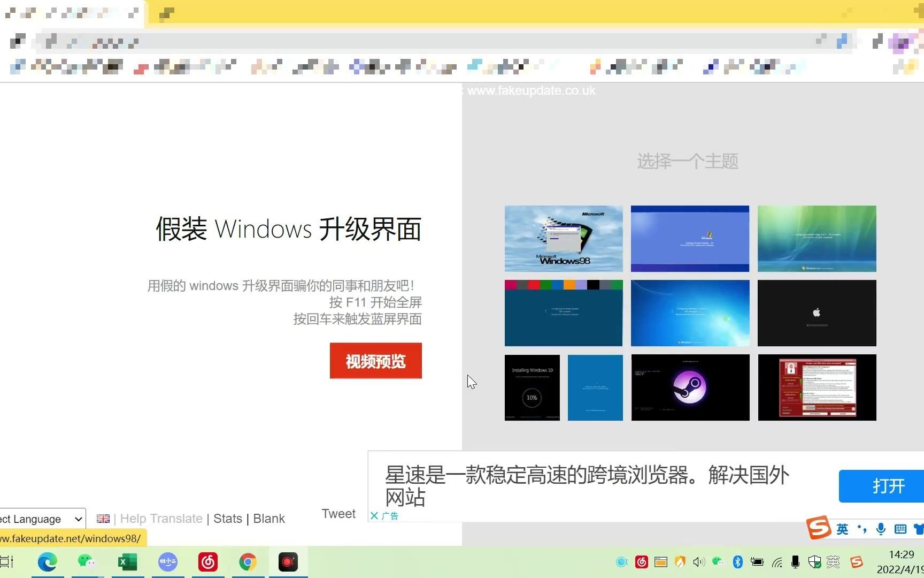Choose the Windows XP blue theme thumbnail
Image resolution: width=924 pixels, height=578 pixels.
[690, 239]
